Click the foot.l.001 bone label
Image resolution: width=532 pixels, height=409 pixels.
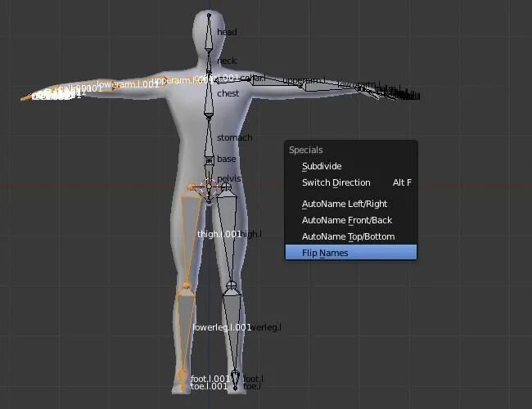[x=210, y=379]
